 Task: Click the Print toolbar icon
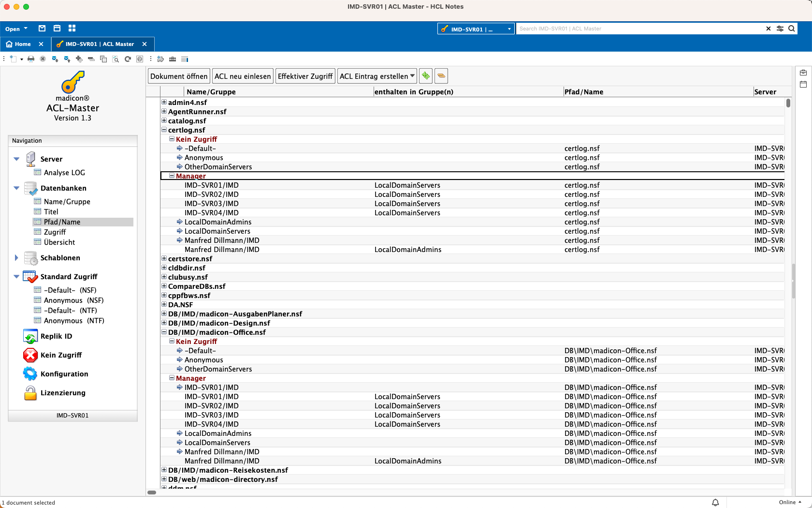coord(31,59)
